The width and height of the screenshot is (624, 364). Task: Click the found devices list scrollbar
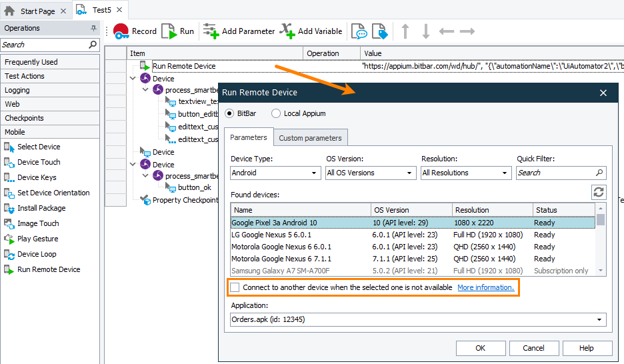coord(601,243)
